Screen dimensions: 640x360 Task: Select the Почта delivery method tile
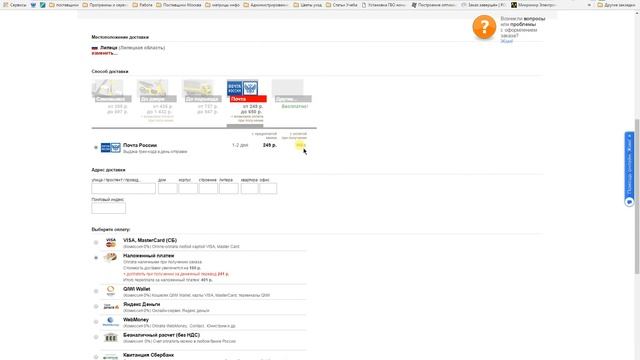click(247, 91)
